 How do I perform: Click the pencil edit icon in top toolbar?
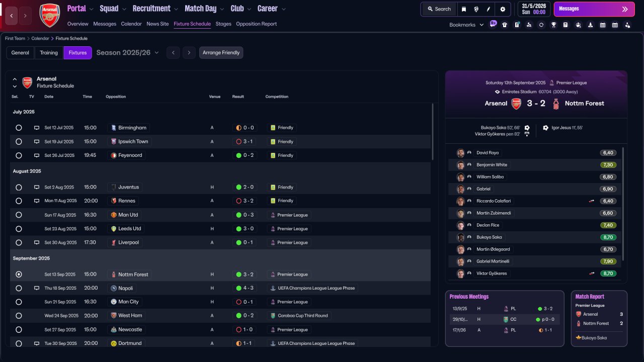click(489, 9)
